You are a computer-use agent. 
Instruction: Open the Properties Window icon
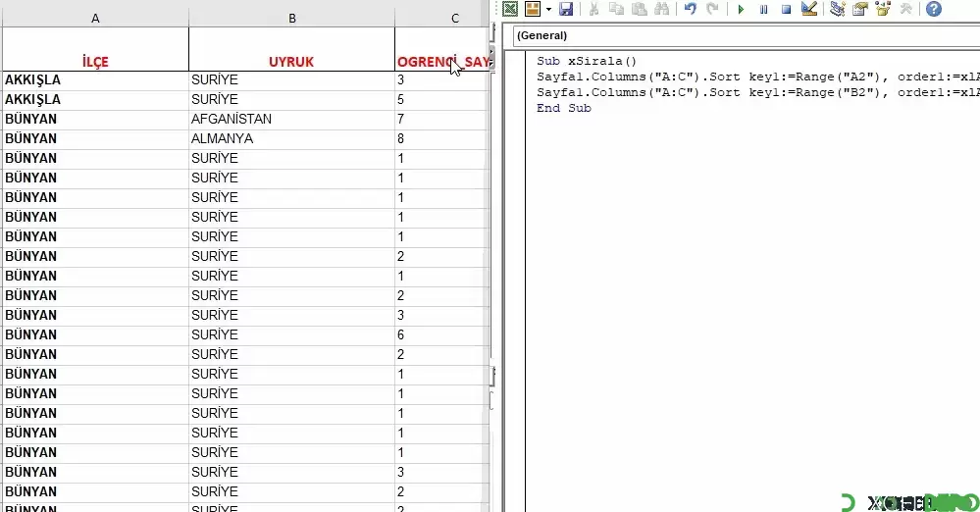(x=860, y=9)
